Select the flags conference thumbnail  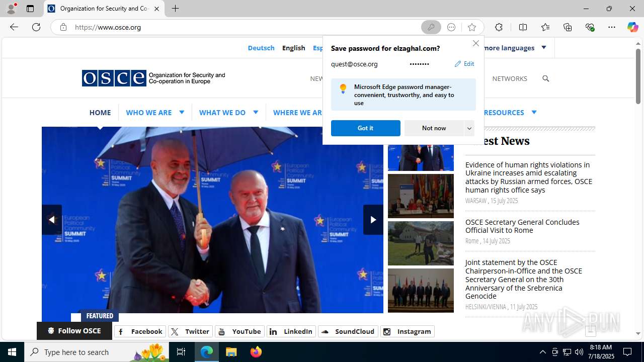coord(421,196)
